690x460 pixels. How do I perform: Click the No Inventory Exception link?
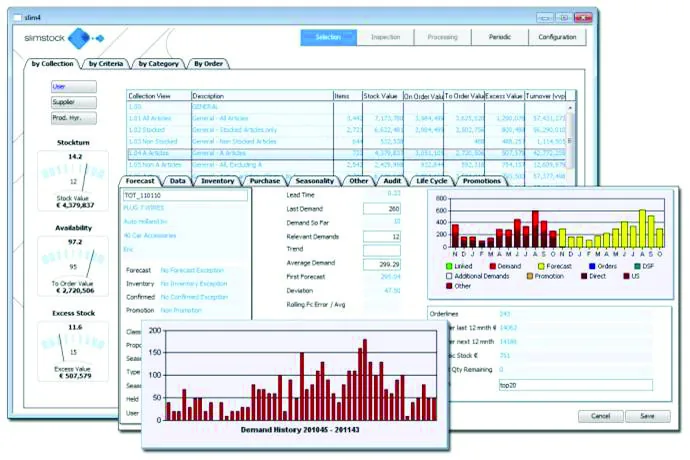194,284
